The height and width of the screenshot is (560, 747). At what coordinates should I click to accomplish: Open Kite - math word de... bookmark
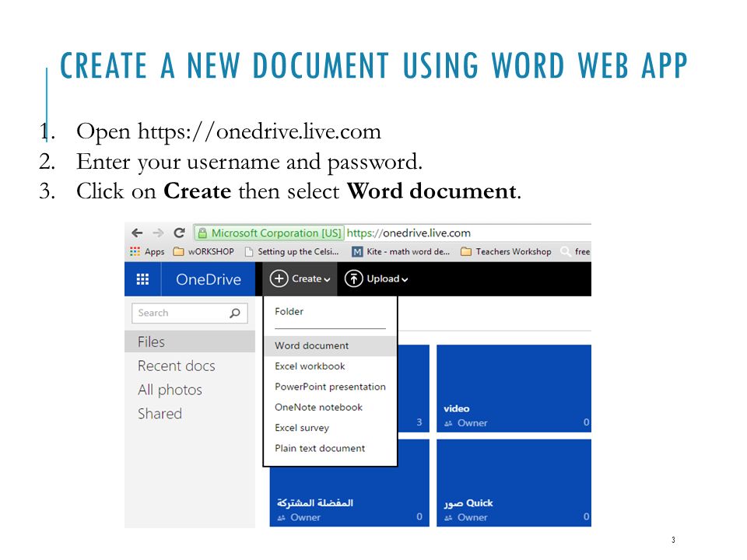point(401,251)
